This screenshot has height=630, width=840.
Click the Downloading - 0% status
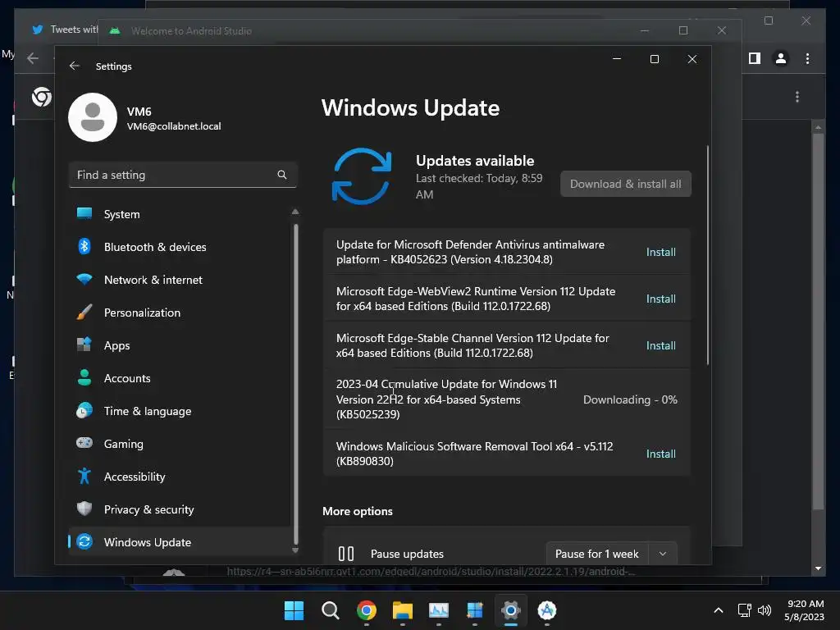(x=630, y=399)
